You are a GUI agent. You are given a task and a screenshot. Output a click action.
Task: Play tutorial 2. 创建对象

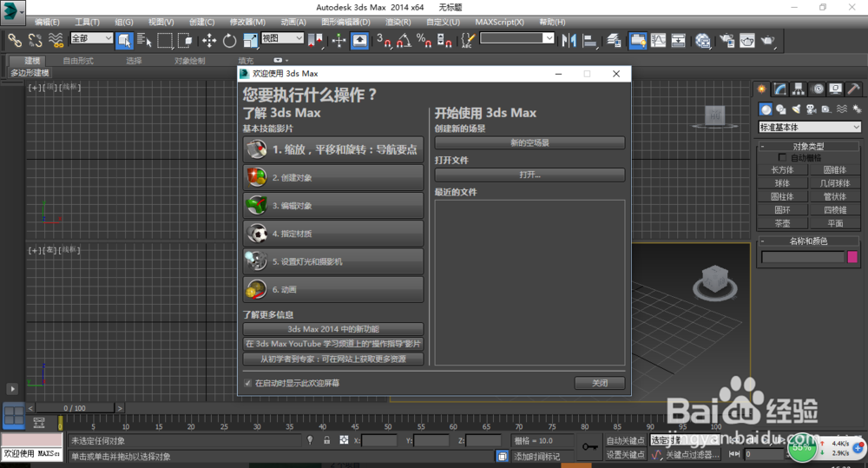pyautogui.click(x=333, y=177)
